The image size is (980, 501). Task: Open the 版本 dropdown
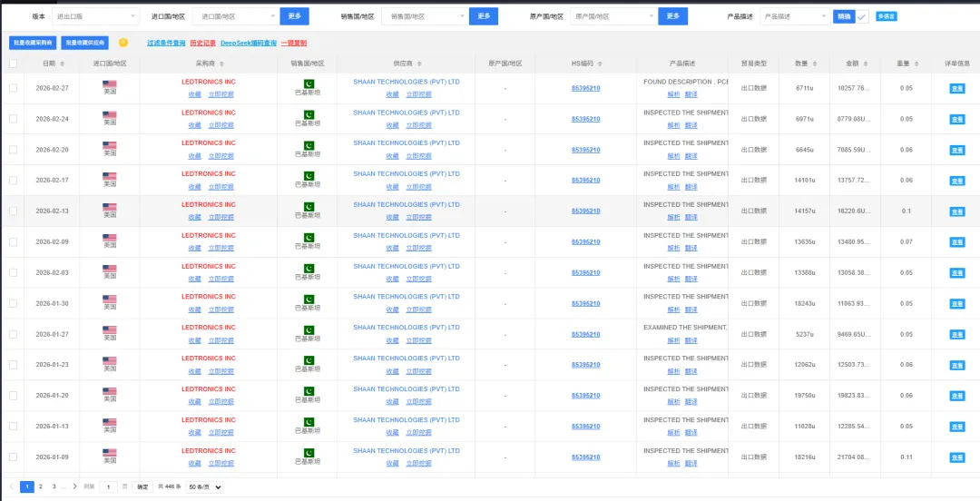(x=95, y=16)
